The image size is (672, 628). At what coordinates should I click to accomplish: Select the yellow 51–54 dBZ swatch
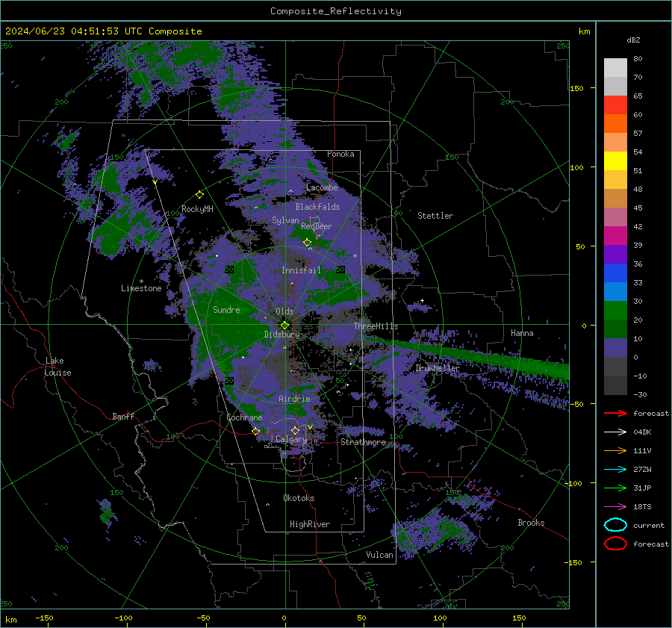click(x=615, y=161)
